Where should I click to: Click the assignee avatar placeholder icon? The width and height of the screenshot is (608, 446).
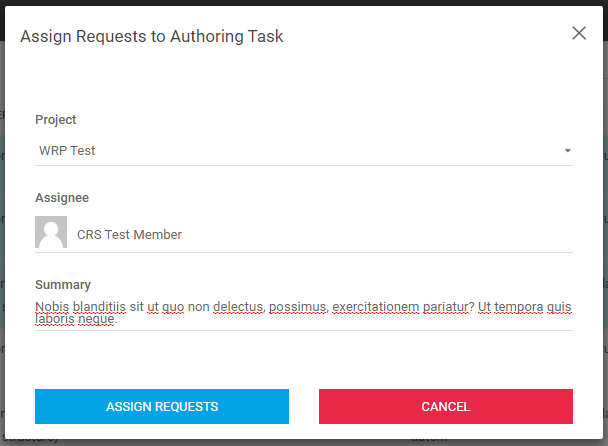[x=51, y=232]
